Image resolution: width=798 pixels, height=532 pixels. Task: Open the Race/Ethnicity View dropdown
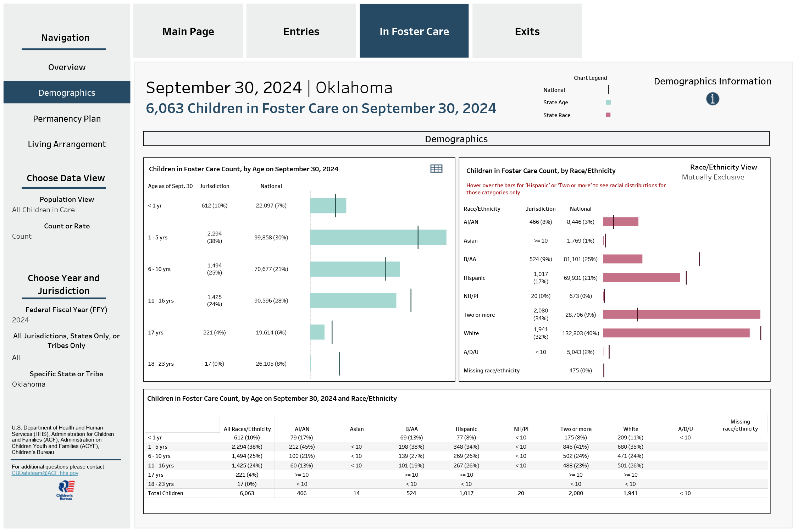(713, 177)
